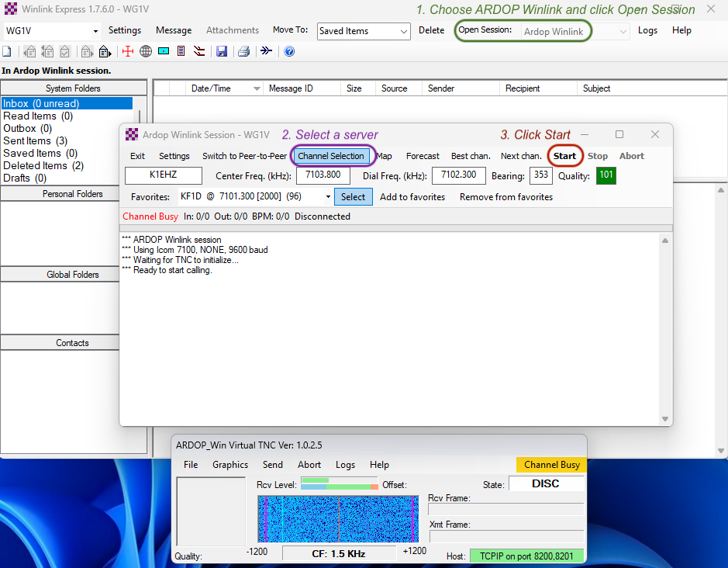728x568 pixels.
Task: Click the Center Freq input field
Action: (323, 175)
